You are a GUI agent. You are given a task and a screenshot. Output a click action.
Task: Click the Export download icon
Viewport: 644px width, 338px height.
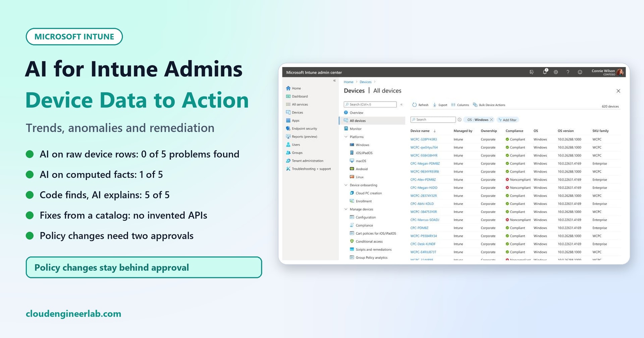pyautogui.click(x=435, y=105)
